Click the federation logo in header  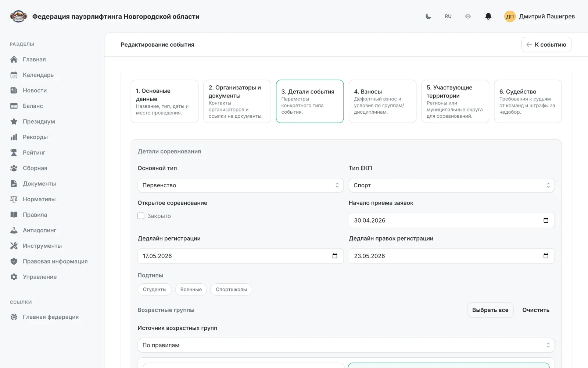18,16
